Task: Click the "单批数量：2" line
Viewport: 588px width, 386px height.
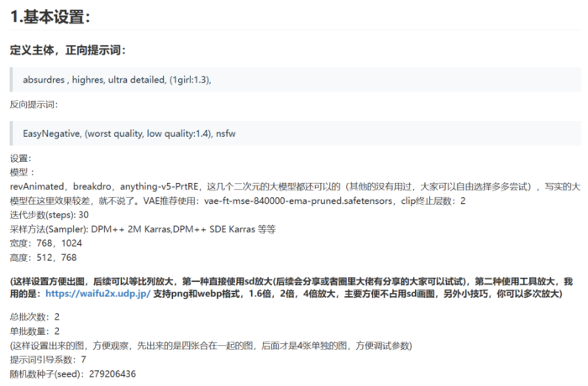Action: coord(34,331)
